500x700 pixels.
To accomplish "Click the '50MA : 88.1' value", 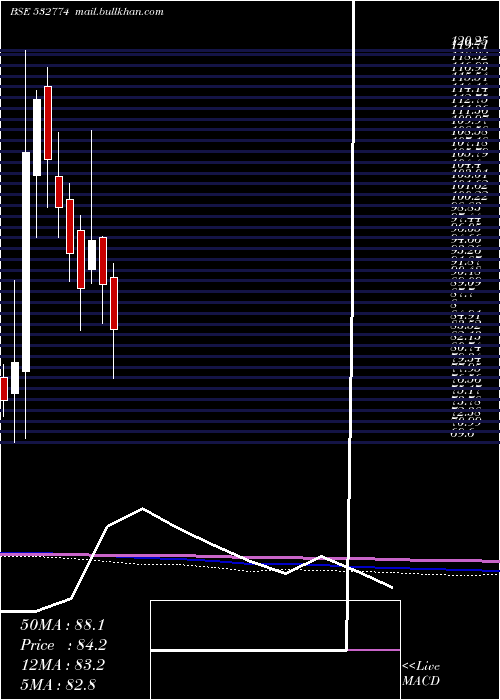I will click(x=62, y=625).
